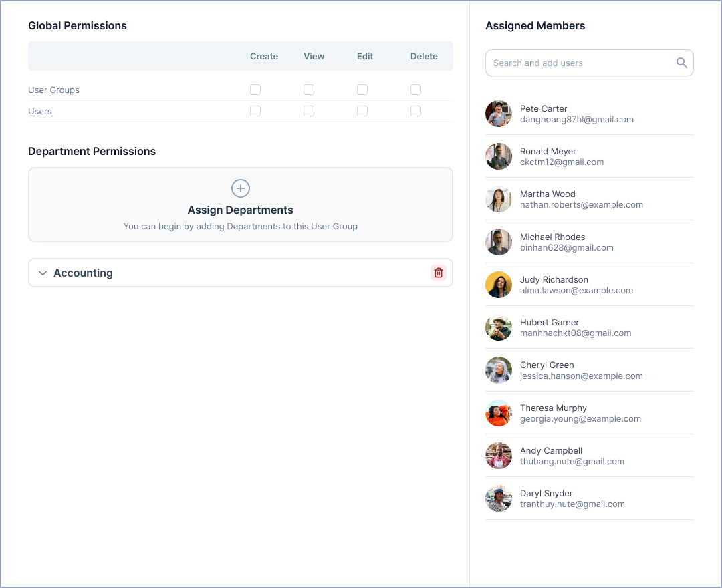This screenshot has height=588, width=722.
Task: Click the Assign Departments heading
Action: (241, 210)
